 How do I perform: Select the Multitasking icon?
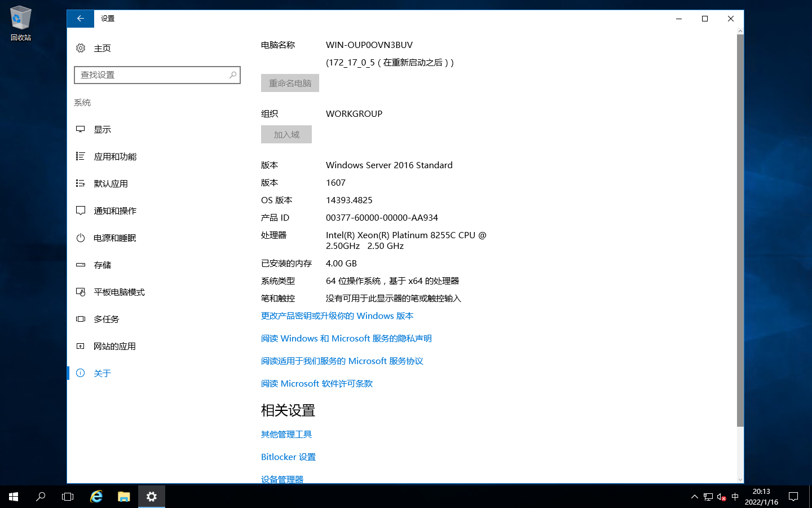pos(81,319)
